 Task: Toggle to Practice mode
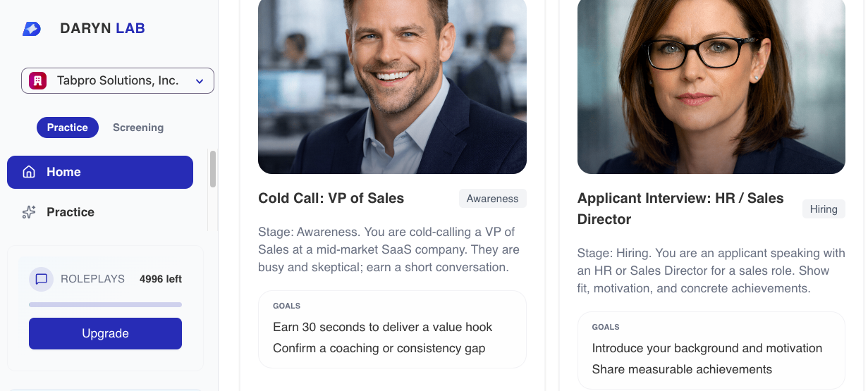click(67, 128)
